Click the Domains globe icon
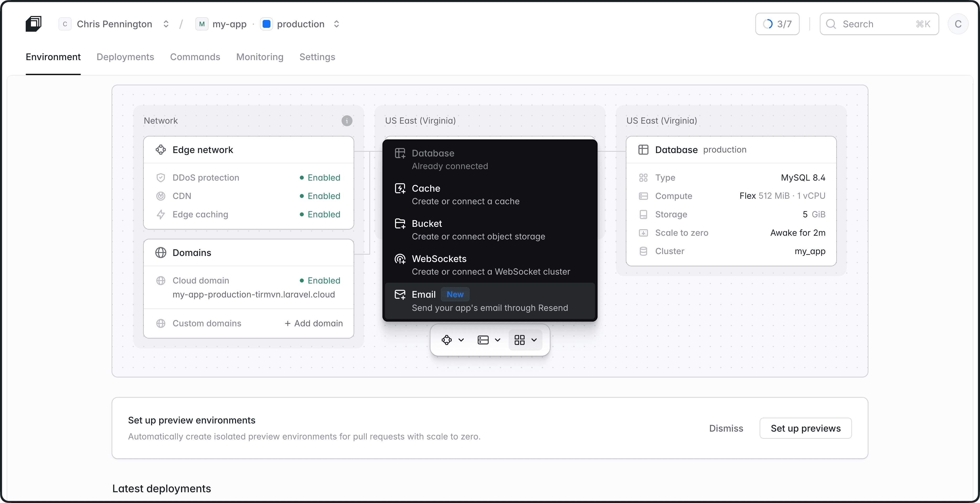The image size is (980, 503). click(161, 253)
